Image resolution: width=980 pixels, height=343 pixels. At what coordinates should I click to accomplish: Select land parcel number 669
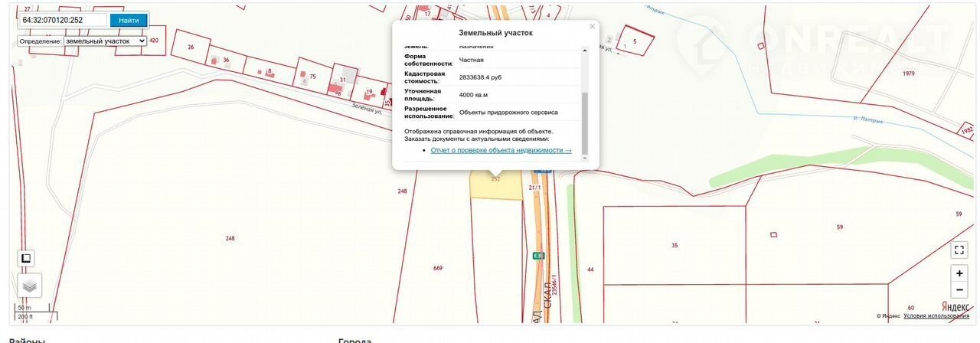pos(438,268)
